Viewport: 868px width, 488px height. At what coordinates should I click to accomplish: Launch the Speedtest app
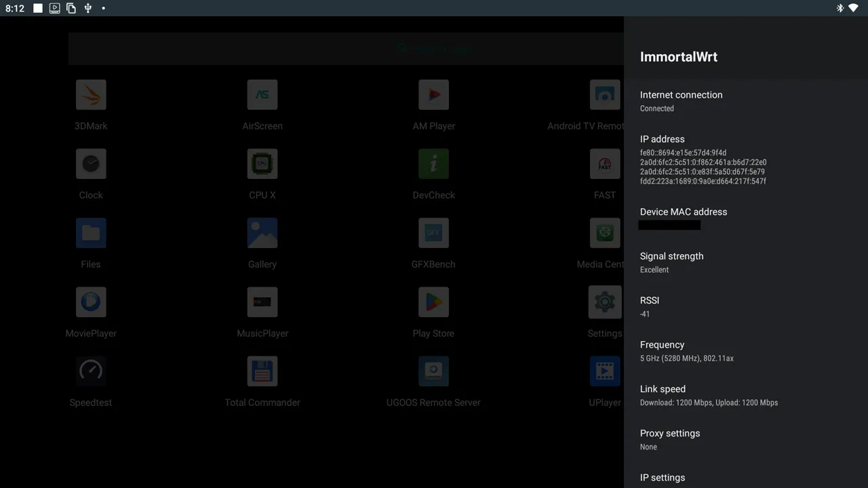[x=91, y=371]
